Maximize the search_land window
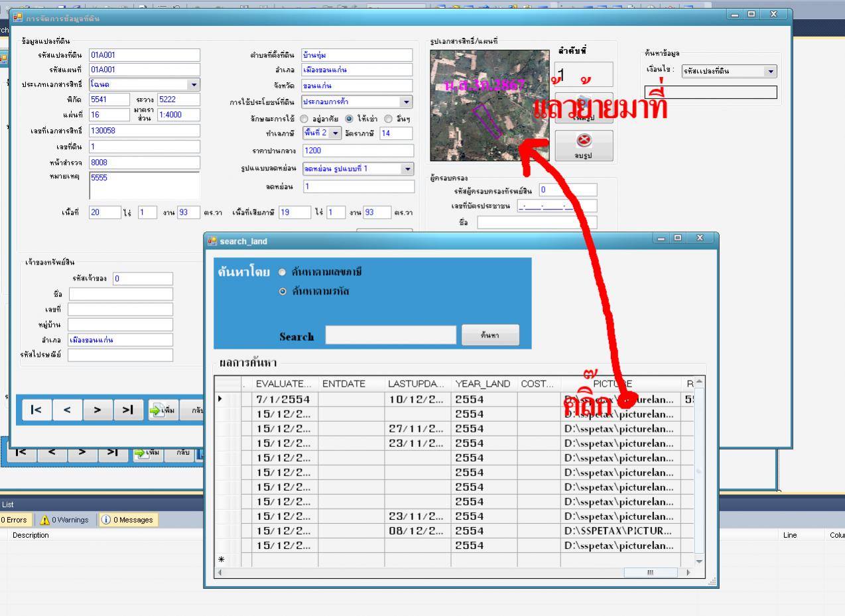845x616 pixels. [679, 239]
